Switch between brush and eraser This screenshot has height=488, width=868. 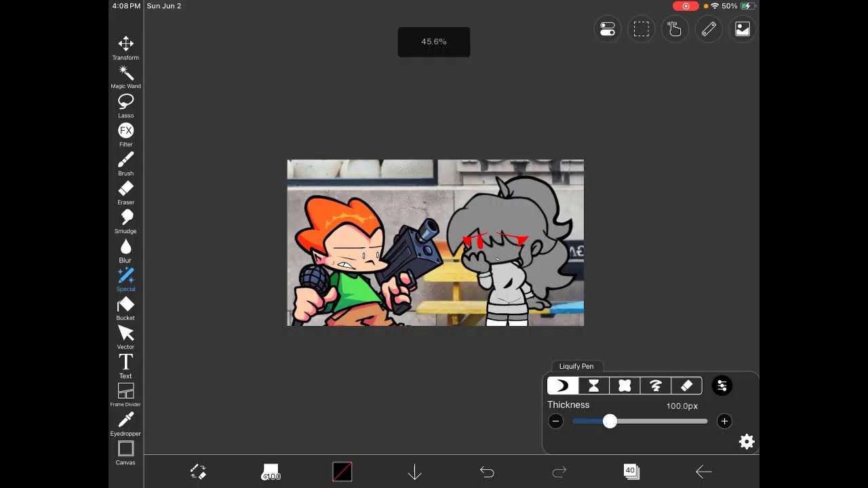pos(198,472)
